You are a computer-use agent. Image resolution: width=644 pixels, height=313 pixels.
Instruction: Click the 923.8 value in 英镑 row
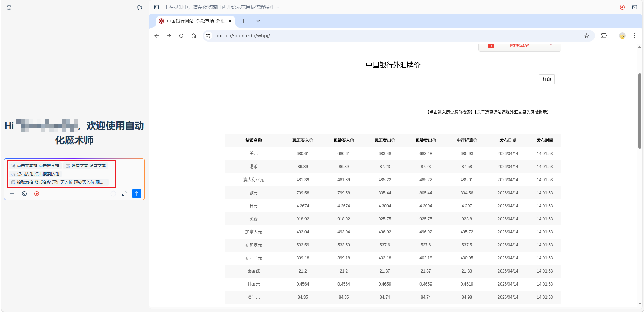[467, 219]
